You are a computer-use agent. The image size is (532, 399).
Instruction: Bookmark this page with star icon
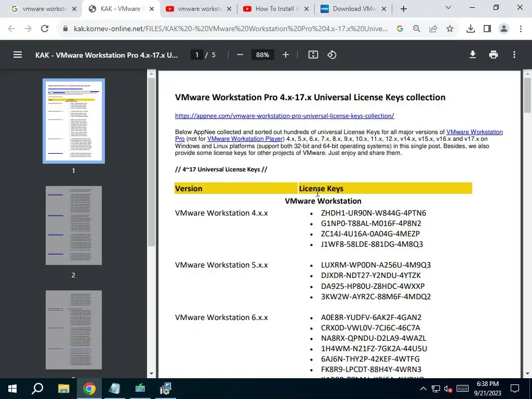pos(450,29)
